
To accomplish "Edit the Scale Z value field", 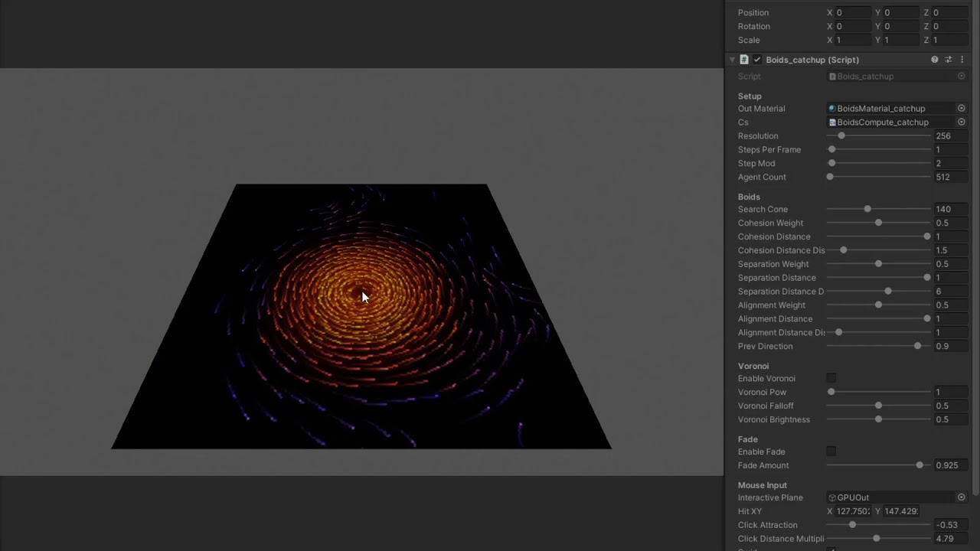I will 950,41.
